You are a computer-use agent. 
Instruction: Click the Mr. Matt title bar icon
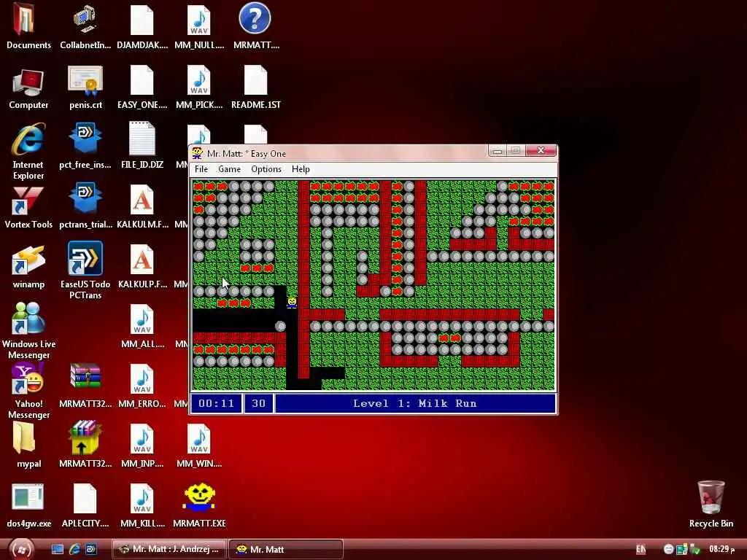[x=197, y=153]
